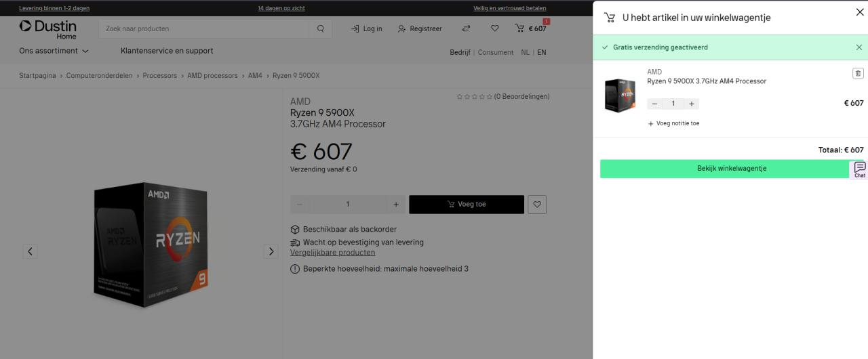This screenshot has width=868, height=359.
Task: Go to Processors breadcrumb
Action: [160, 75]
